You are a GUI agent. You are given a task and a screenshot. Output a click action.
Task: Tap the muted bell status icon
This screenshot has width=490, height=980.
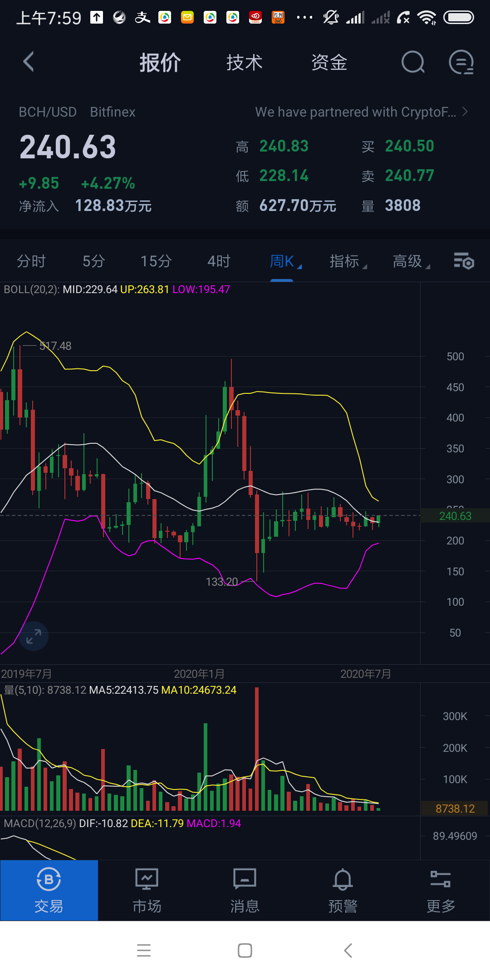[x=331, y=18]
